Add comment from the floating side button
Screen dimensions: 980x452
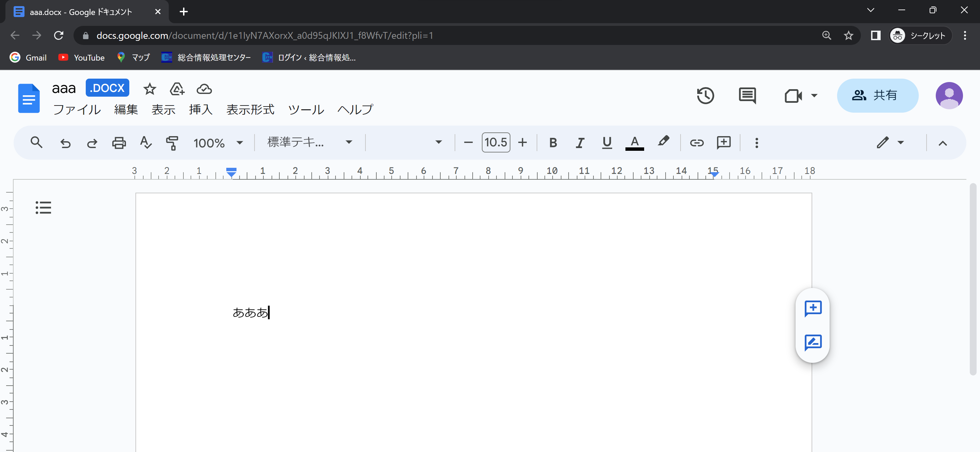point(813,309)
